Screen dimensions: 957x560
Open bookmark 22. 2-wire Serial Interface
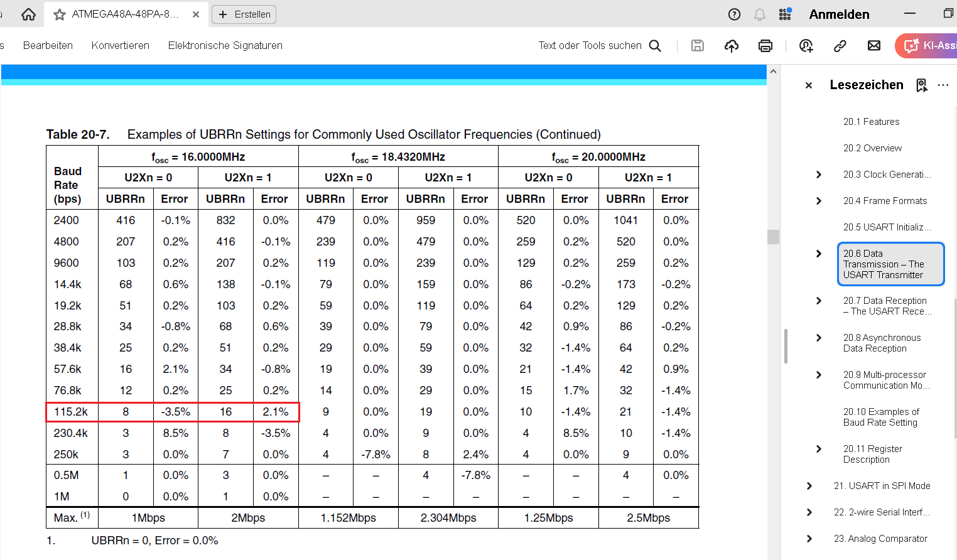tap(882, 512)
